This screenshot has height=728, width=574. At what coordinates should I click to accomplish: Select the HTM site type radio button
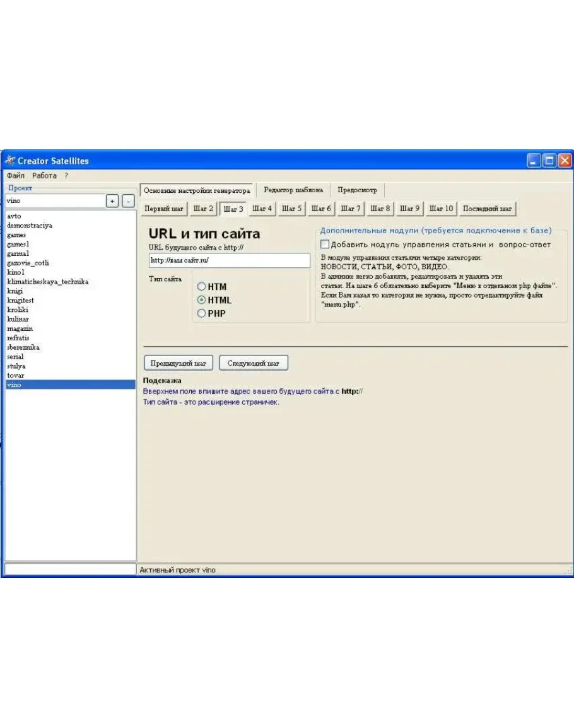pos(202,287)
